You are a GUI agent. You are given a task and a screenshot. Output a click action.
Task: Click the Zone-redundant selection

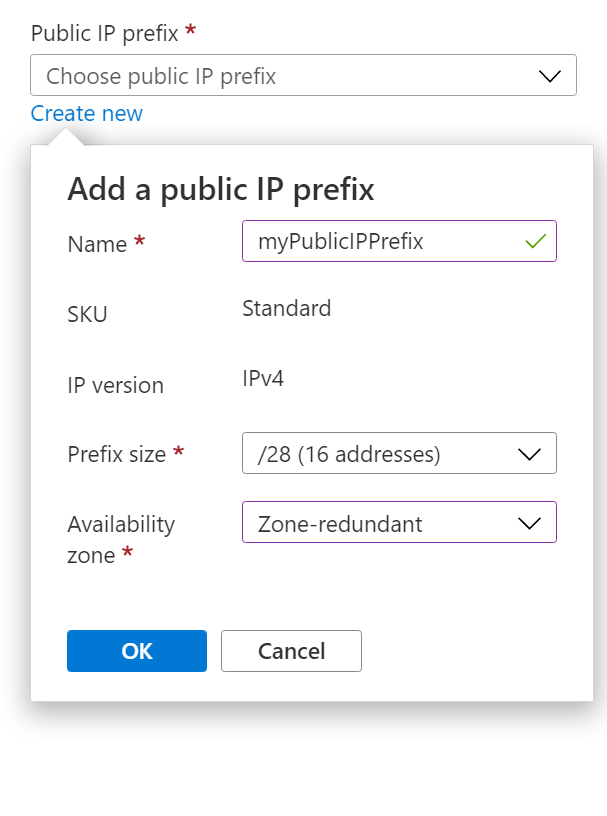click(x=340, y=522)
